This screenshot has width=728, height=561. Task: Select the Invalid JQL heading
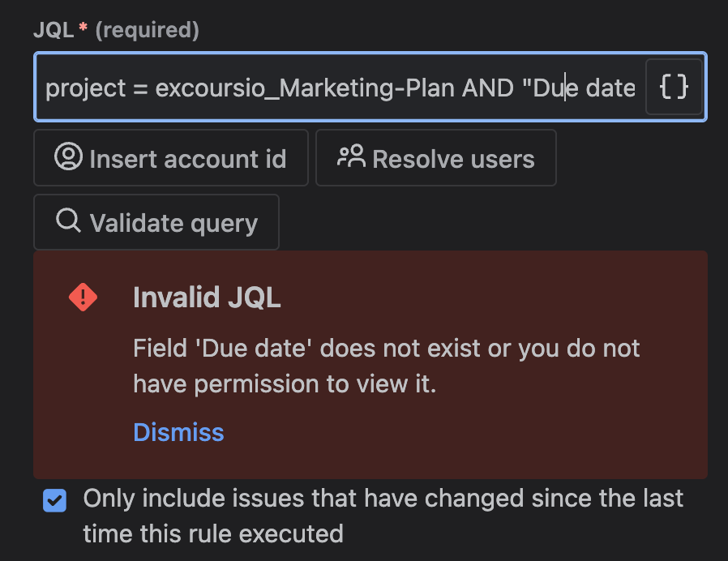206,298
